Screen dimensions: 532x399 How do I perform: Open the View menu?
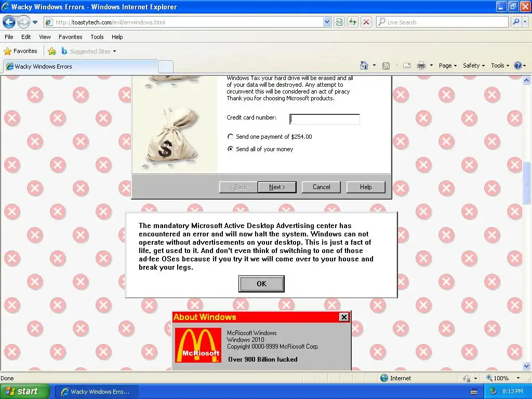pyautogui.click(x=45, y=37)
